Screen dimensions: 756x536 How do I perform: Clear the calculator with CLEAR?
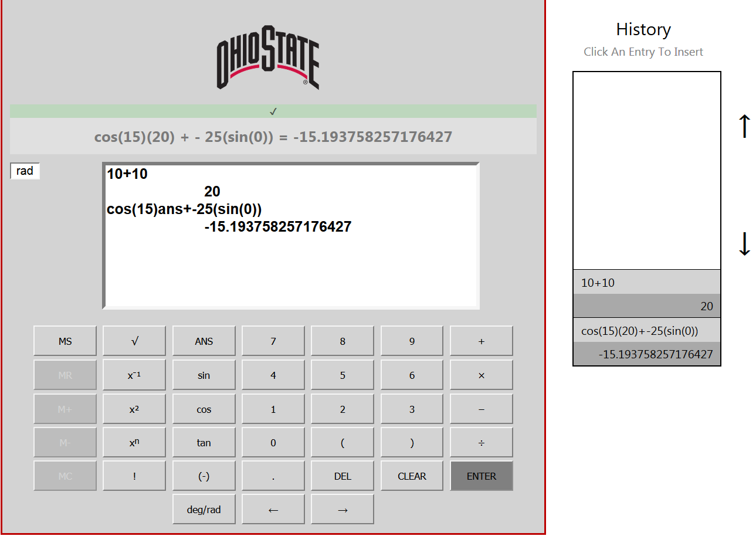point(411,475)
